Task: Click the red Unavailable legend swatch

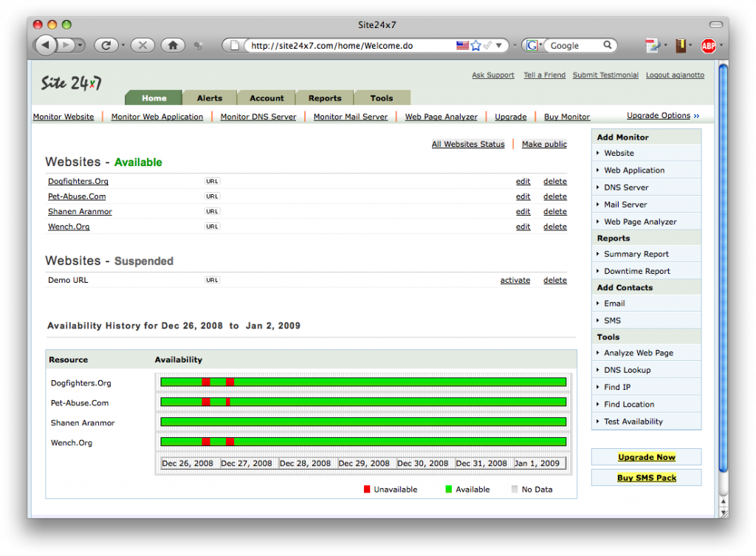Action: click(367, 490)
